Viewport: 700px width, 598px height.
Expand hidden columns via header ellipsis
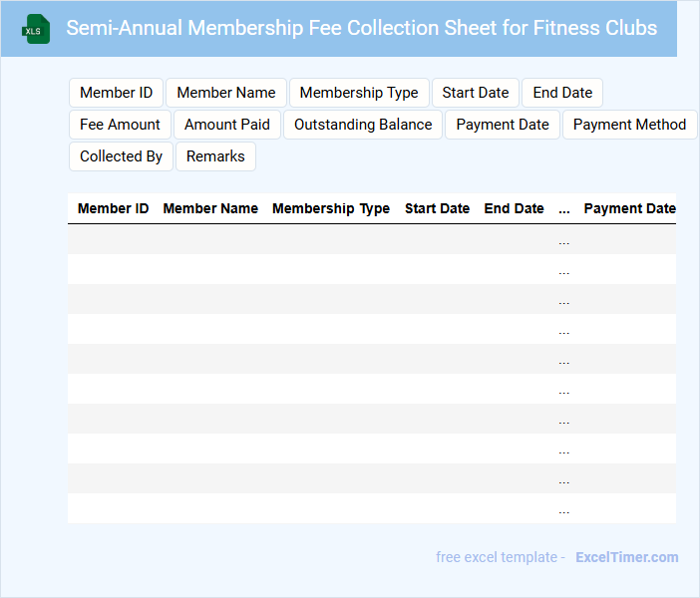point(564,208)
